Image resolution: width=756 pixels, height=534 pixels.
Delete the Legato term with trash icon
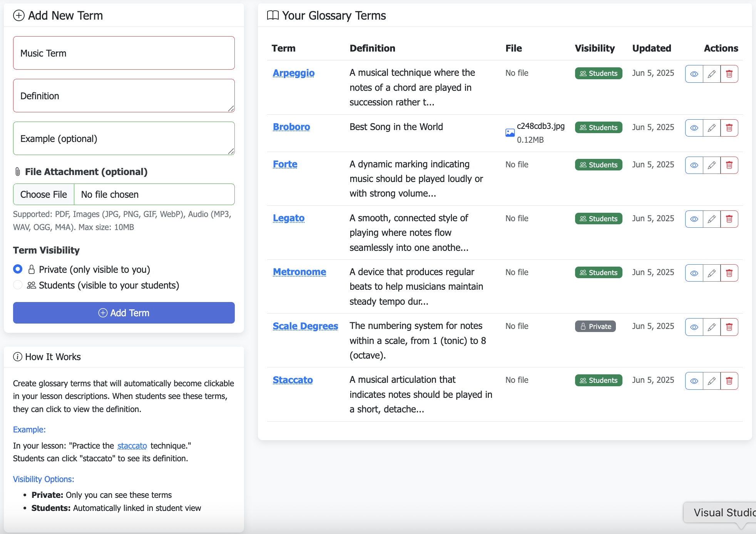click(729, 219)
